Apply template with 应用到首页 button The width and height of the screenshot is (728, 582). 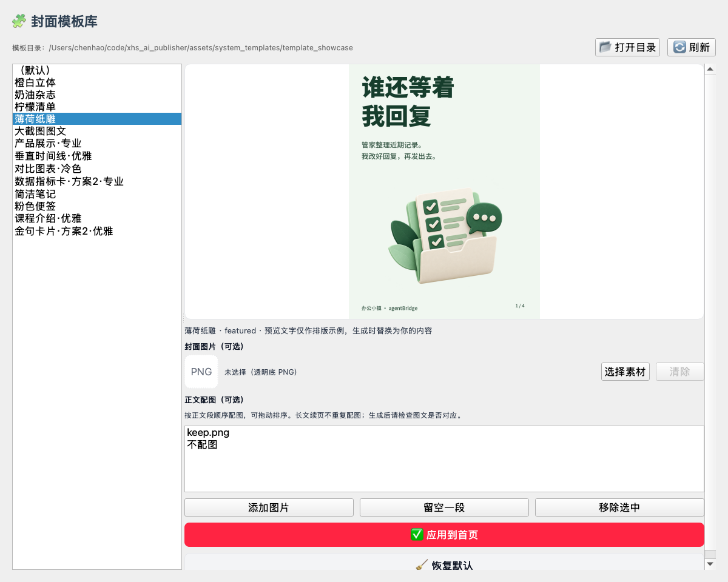[444, 535]
